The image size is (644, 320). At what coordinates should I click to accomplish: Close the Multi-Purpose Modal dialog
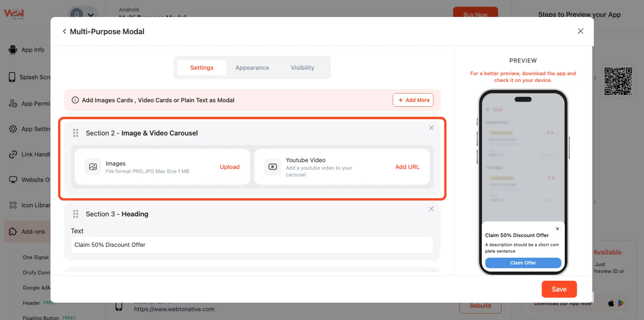click(580, 31)
